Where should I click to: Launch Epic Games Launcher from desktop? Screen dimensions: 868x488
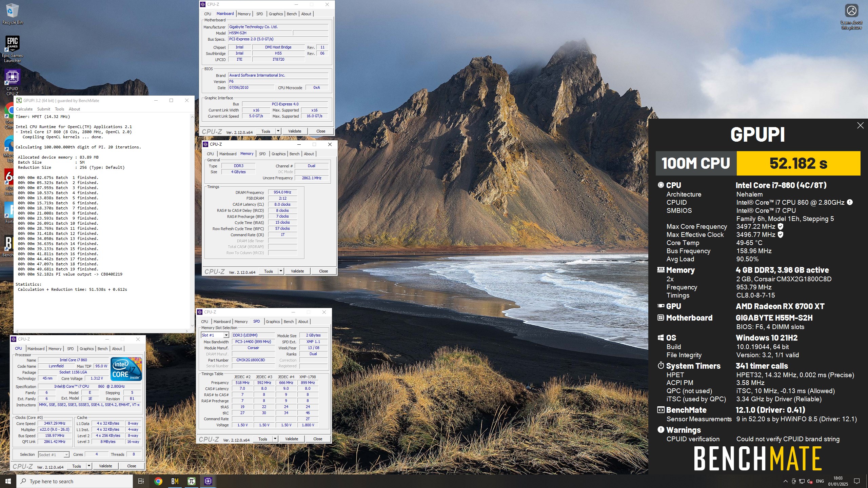tap(12, 49)
